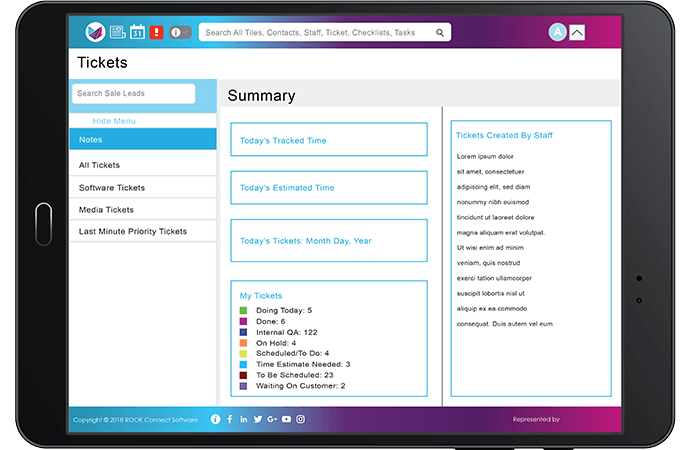Click 'Scheduled/To Do: 4' text

click(x=292, y=353)
